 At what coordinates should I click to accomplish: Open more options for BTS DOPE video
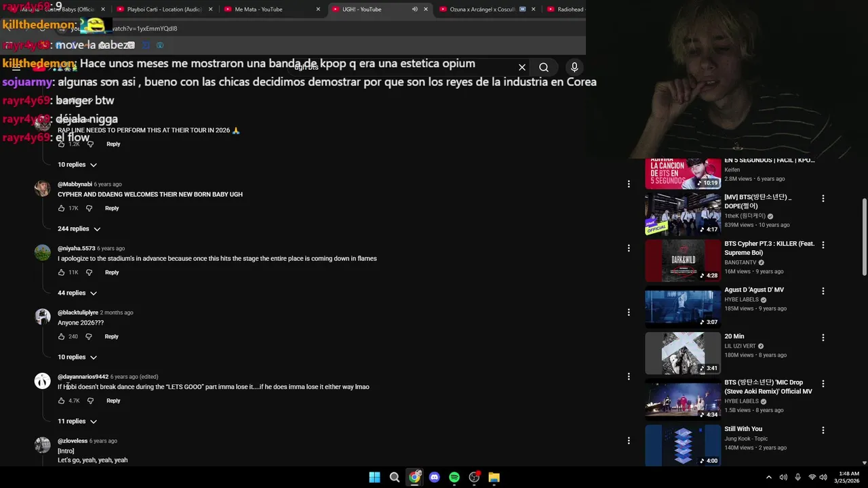tap(823, 198)
